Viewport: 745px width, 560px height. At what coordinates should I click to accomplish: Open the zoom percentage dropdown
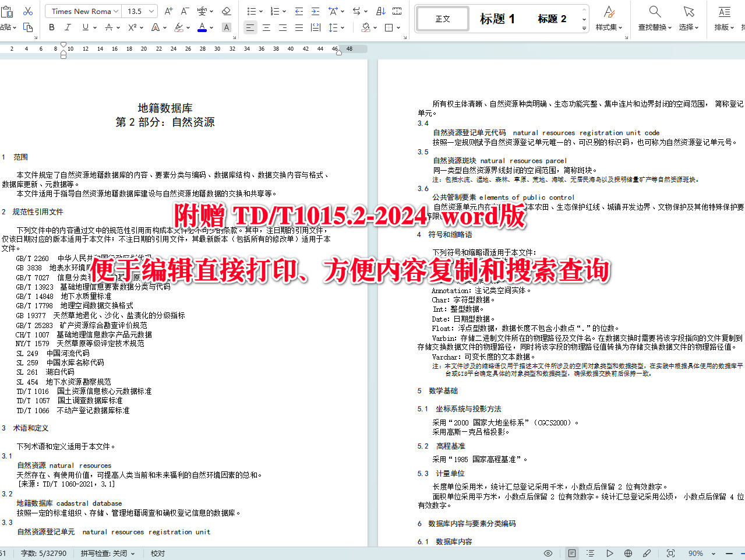(x=714, y=553)
